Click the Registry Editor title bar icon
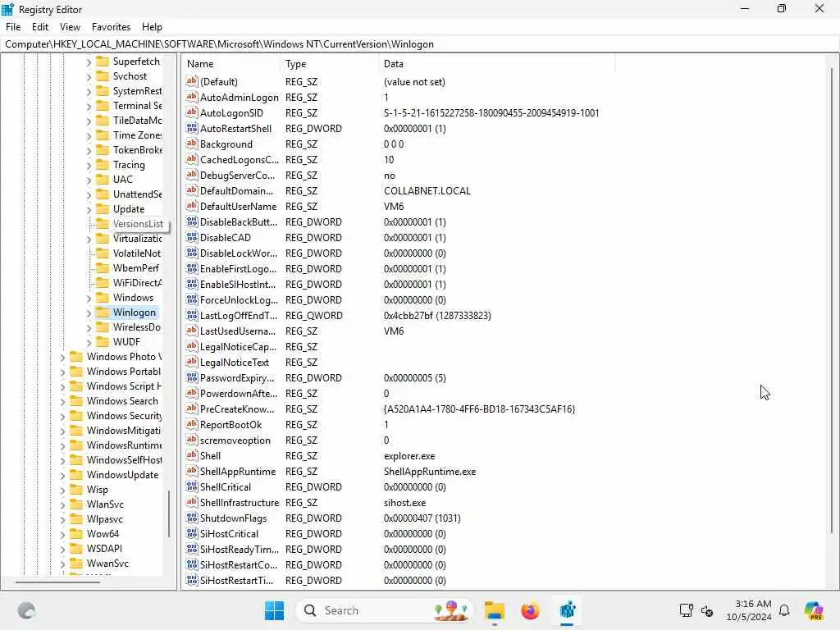840x630 pixels. coord(7,9)
